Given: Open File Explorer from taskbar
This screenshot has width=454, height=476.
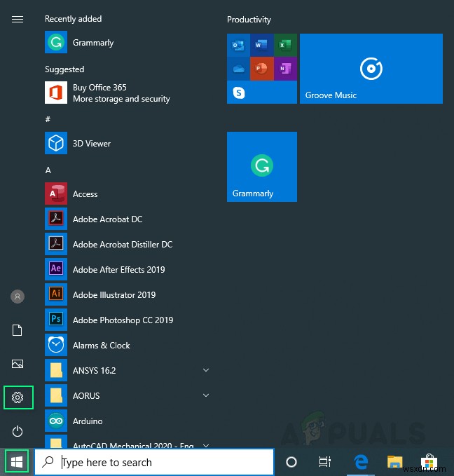Looking at the screenshot, I should click(x=395, y=462).
